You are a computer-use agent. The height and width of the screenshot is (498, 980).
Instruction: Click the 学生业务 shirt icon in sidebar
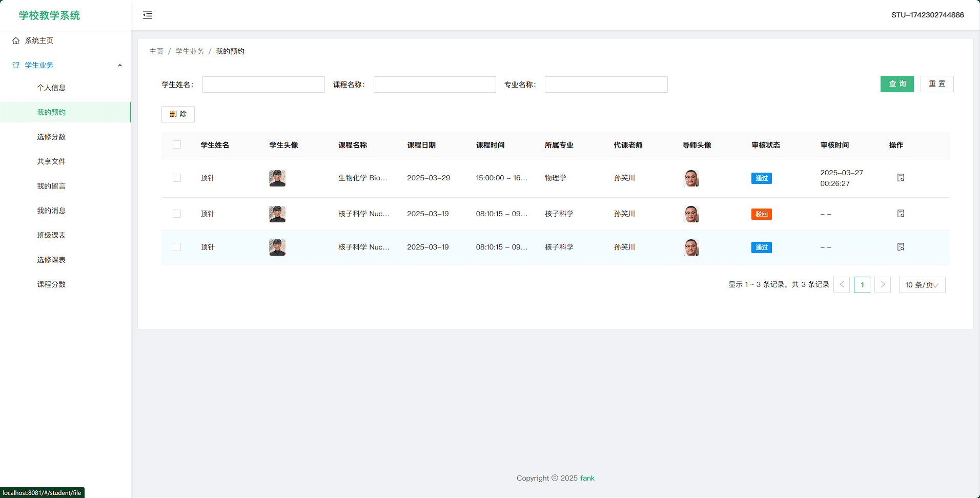tap(16, 65)
